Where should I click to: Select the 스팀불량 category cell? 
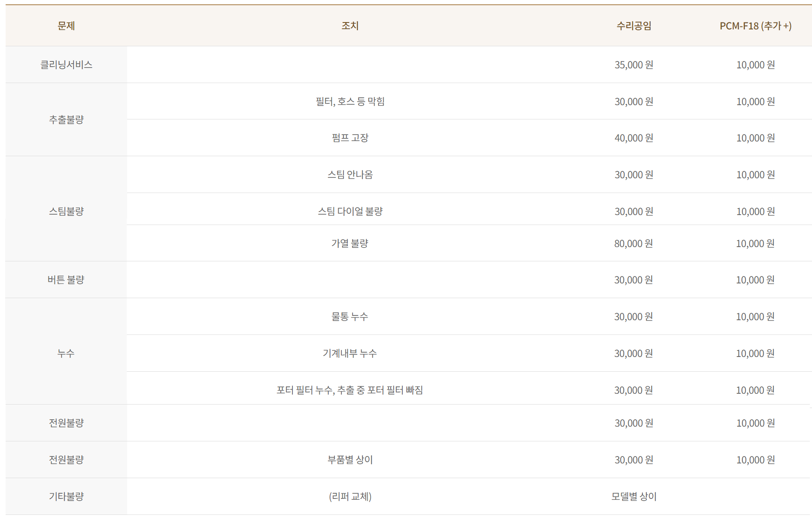(x=66, y=212)
